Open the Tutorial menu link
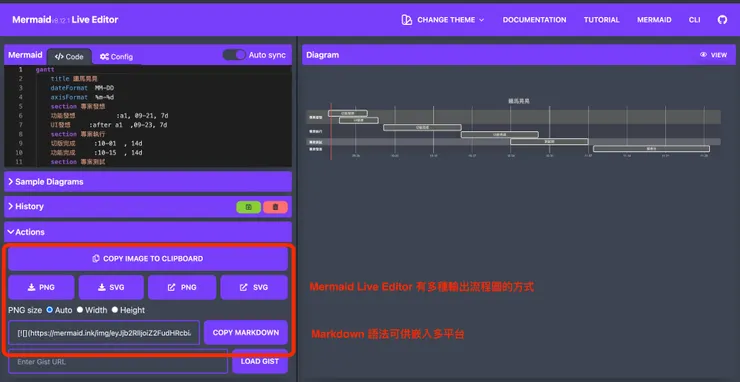 [602, 20]
